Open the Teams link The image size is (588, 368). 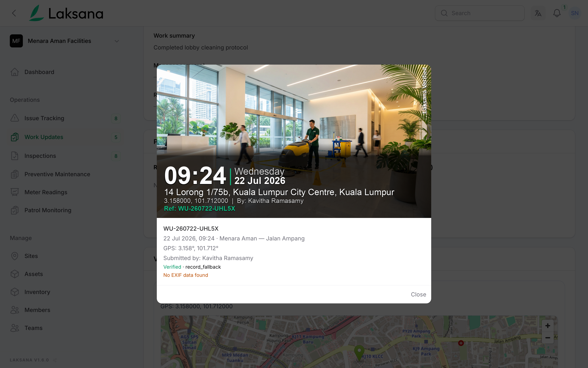[x=33, y=328]
